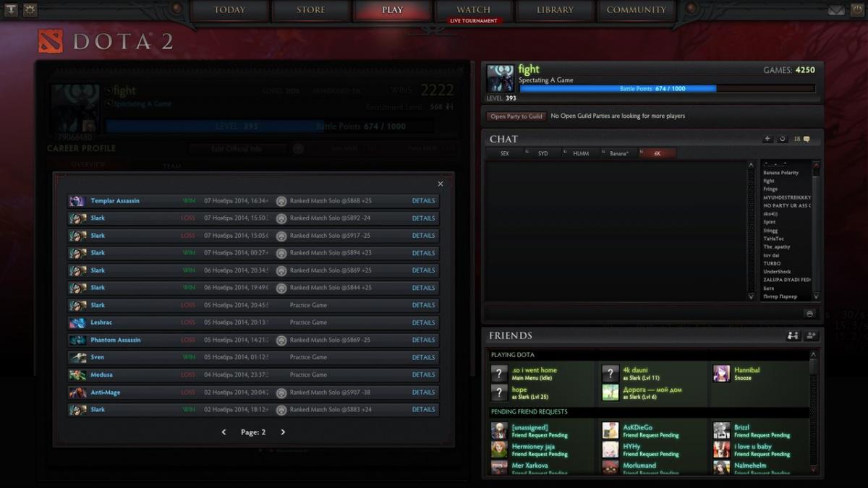Click Hannibal's friend avatar
The width and height of the screenshot is (868, 488).
click(x=721, y=373)
